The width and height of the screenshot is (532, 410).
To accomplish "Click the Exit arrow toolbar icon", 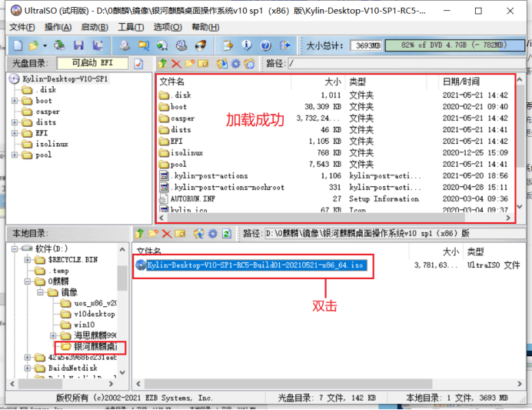I will pos(284,45).
